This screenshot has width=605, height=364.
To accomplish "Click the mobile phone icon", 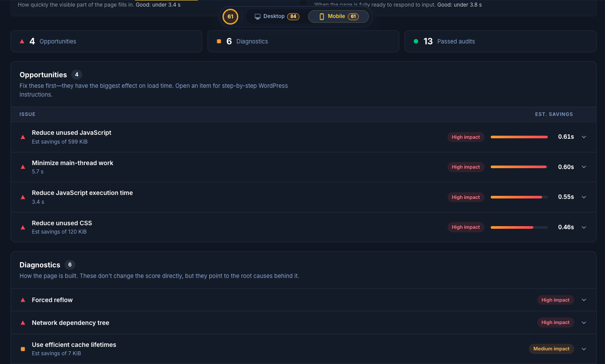I will (x=322, y=17).
